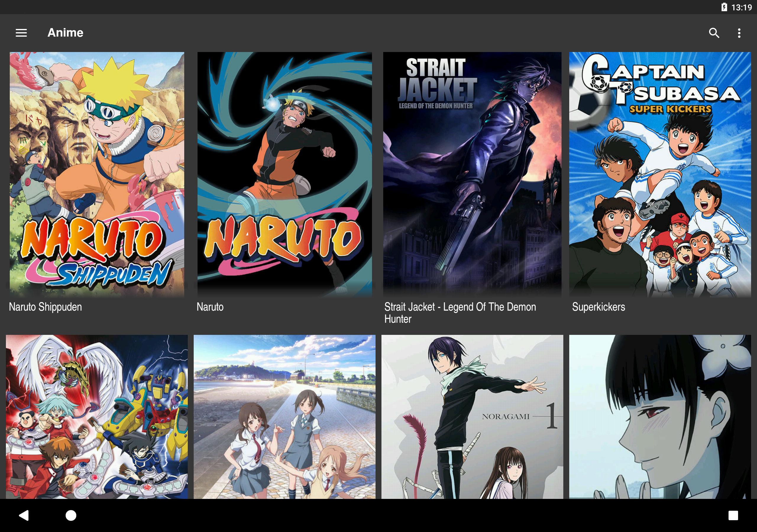Open the Naruto Shippuden poster

97,175
